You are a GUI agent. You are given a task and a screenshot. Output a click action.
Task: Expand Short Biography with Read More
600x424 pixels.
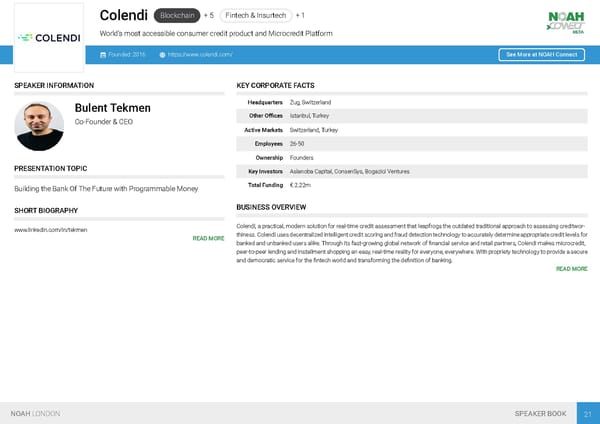208,239
